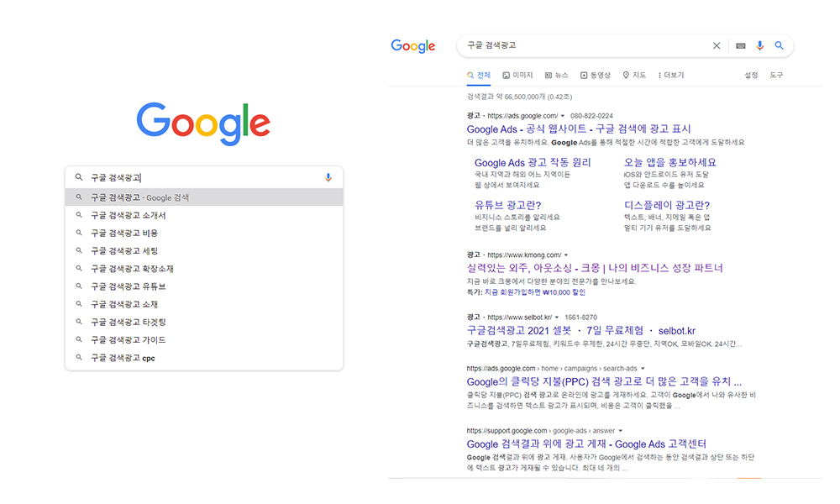Click the Google logo on the results page

click(x=413, y=46)
